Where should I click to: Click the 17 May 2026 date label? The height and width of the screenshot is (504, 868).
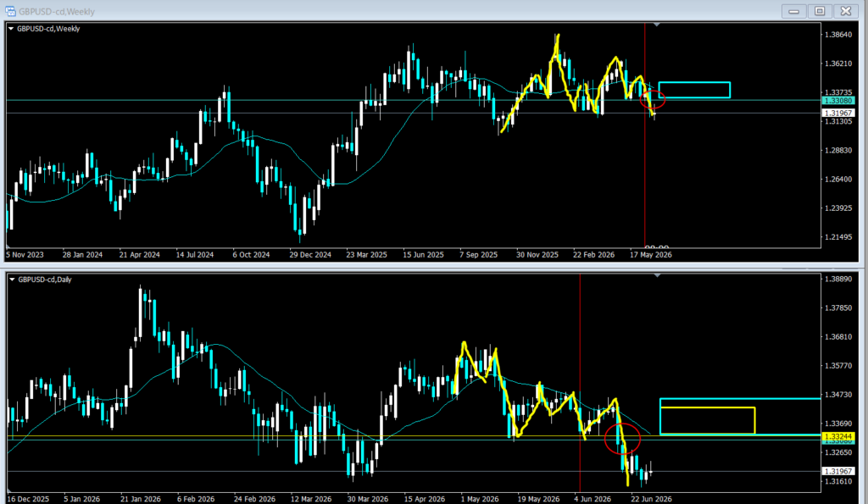click(651, 255)
